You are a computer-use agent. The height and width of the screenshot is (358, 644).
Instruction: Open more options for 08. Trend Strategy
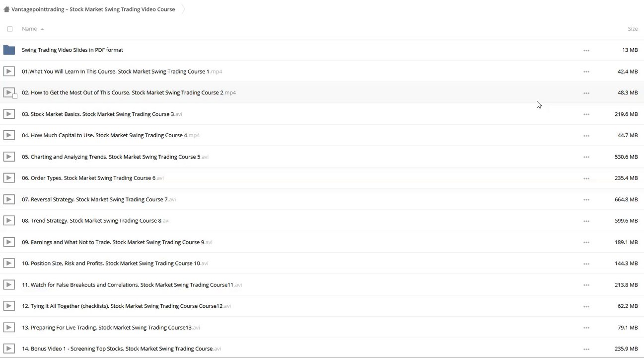tap(586, 221)
